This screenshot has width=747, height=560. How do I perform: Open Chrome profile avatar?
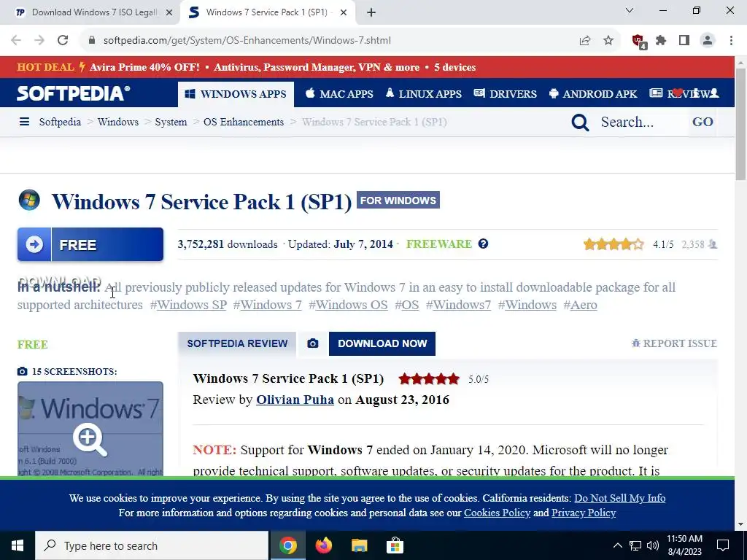pyautogui.click(x=708, y=41)
